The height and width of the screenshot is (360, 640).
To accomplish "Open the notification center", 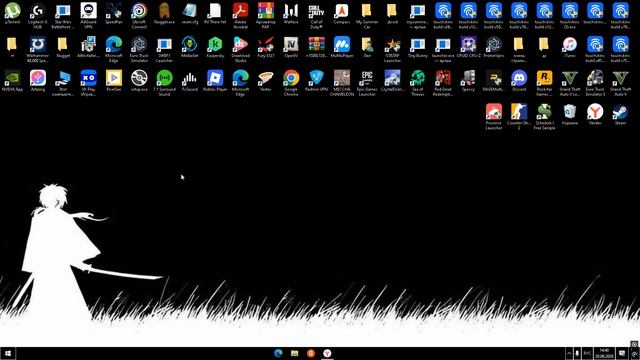I will coord(622,353).
